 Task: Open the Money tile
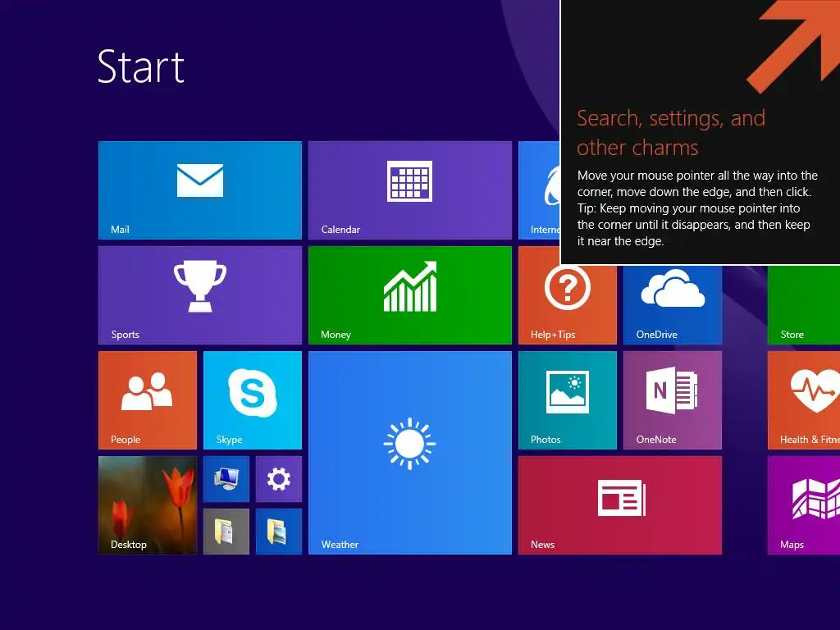(410, 295)
